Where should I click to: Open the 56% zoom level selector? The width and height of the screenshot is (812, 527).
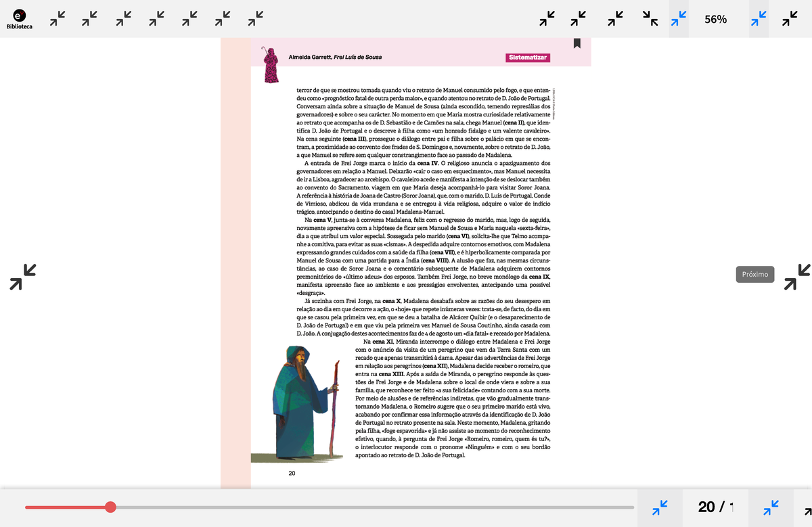click(x=715, y=19)
